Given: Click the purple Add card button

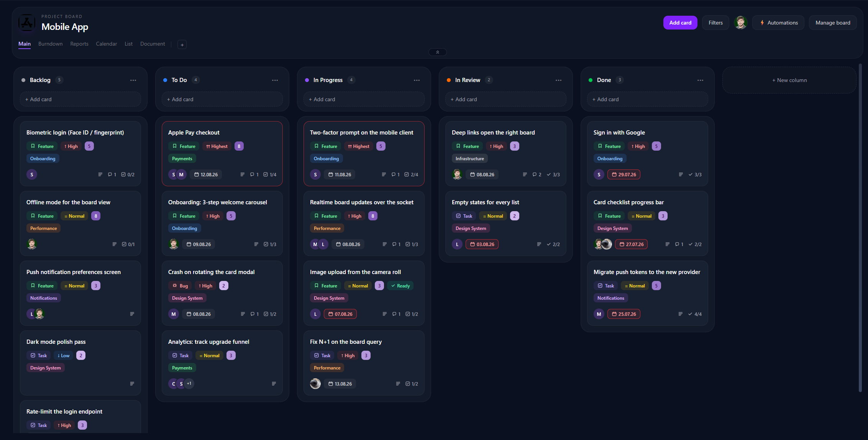Looking at the screenshot, I should [680, 23].
